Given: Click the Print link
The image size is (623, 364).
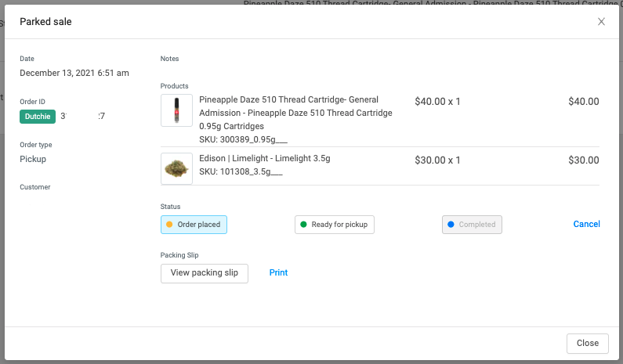Looking at the screenshot, I should (278, 272).
